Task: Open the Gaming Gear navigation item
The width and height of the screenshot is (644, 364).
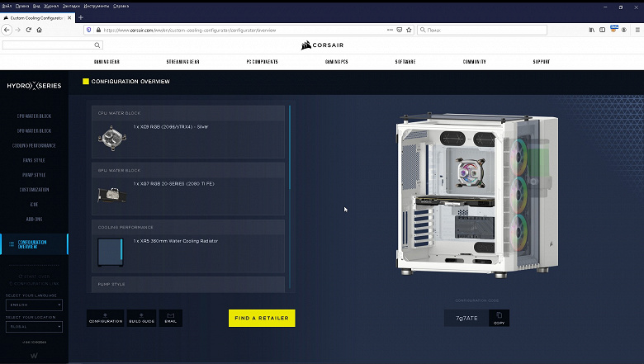Action: point(107,62)
